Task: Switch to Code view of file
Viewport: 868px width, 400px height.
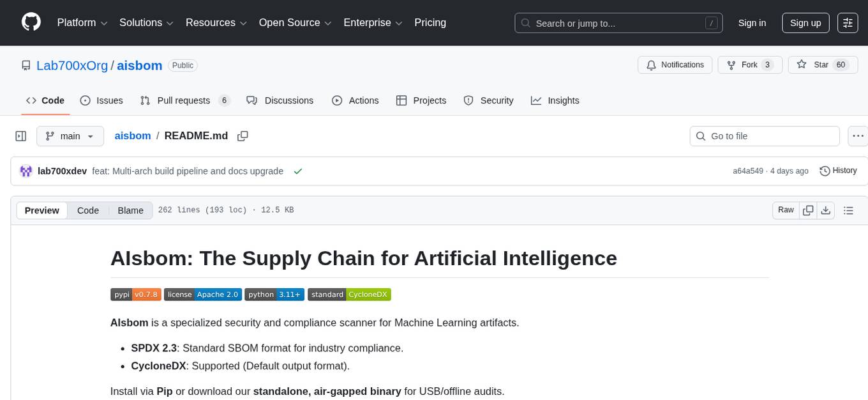Action: 88,210
